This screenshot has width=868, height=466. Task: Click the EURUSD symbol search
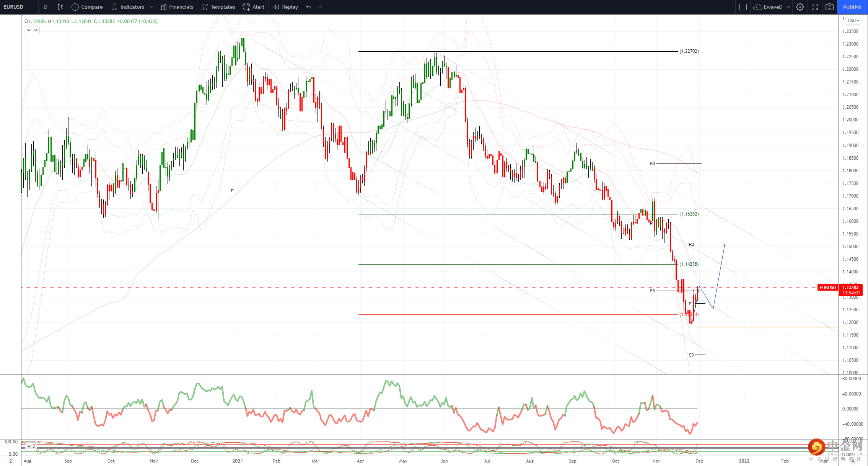(13, 7)
